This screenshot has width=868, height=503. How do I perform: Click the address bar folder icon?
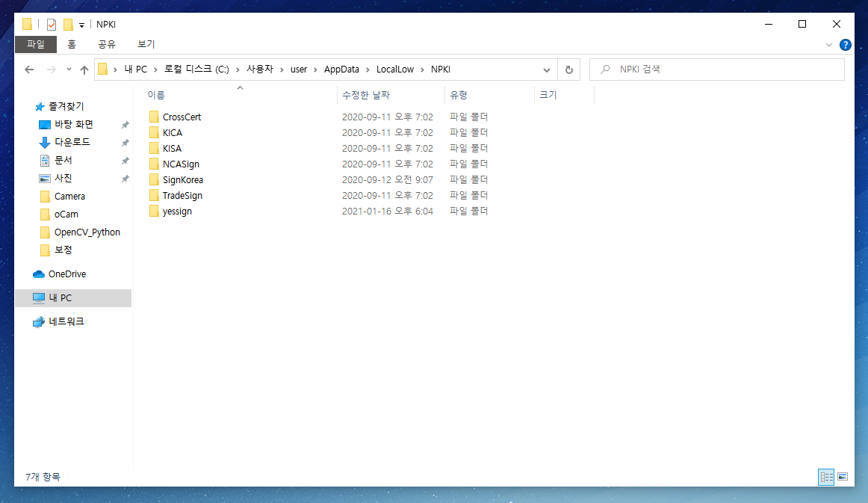[x=102, y=70]
